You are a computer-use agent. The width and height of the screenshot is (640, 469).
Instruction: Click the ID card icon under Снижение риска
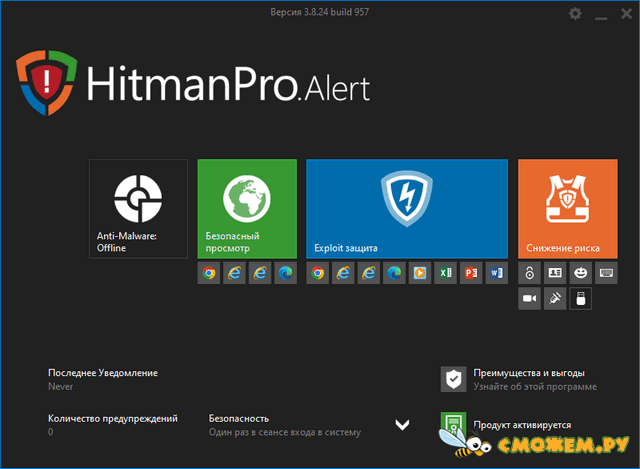(555, 273)
